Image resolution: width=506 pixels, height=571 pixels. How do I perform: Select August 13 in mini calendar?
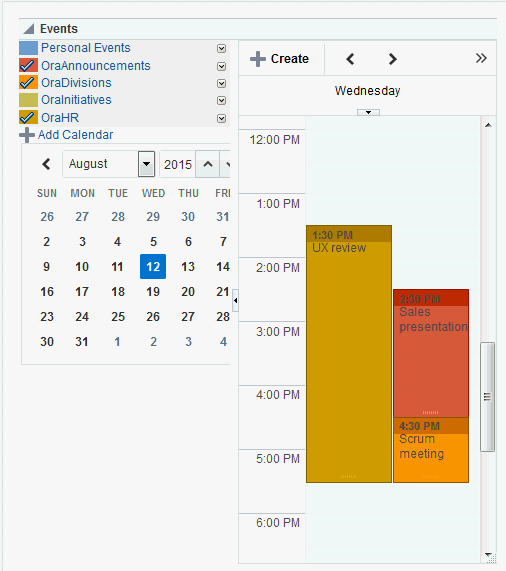(x=188, y=267)
